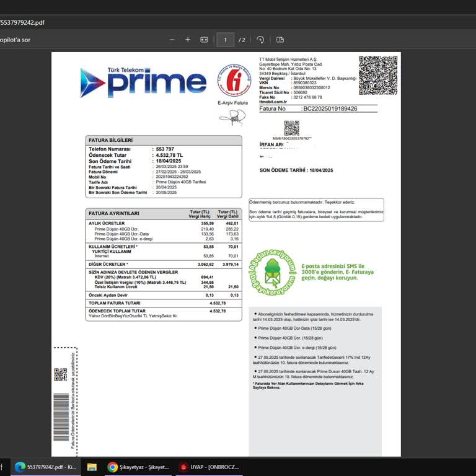
Task: Select tariff name Prime Düşün 40GB Tarifesi
Action: click(x=181, y=182)
